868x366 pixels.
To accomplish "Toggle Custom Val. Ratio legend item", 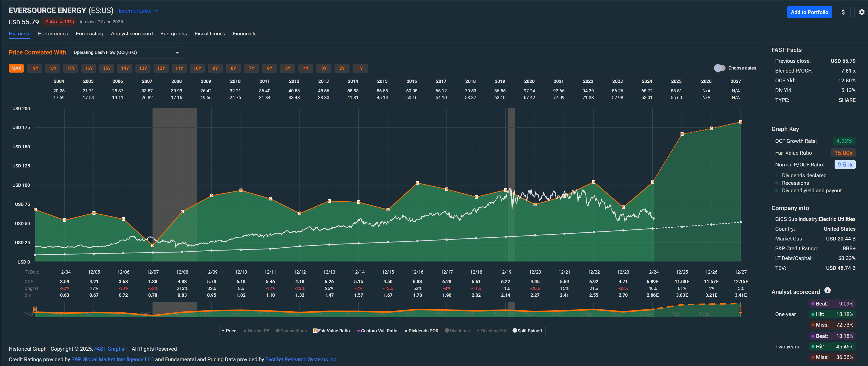I will click(x=377, y=331).
